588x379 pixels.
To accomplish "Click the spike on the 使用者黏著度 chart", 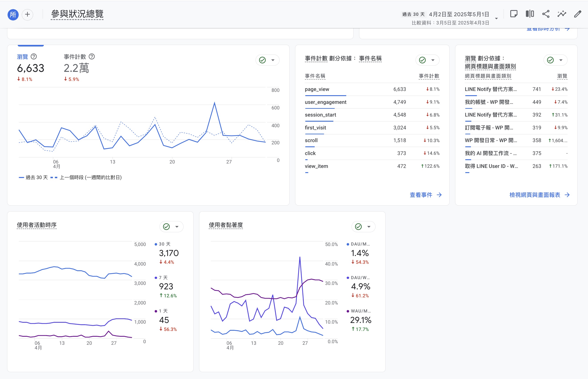I will tap(300, 257).
